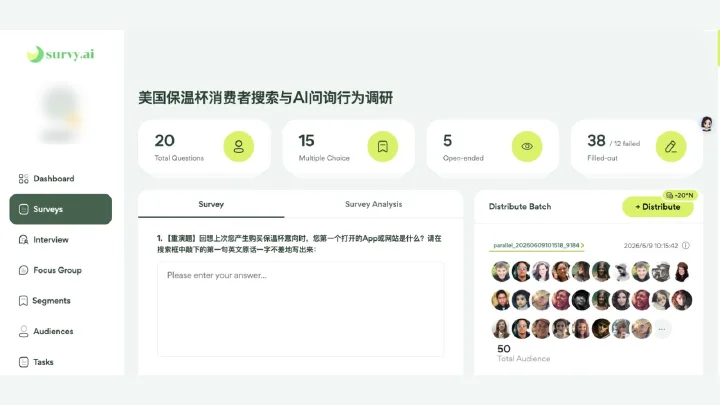Click the Total Questions person icon
This screenshot has width=720, height=405.
pyautogui.click(x=239, y=146)
